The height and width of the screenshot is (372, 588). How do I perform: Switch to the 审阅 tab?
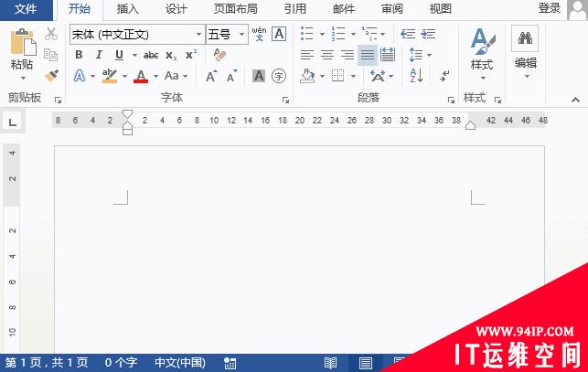(x=392, y=9)
